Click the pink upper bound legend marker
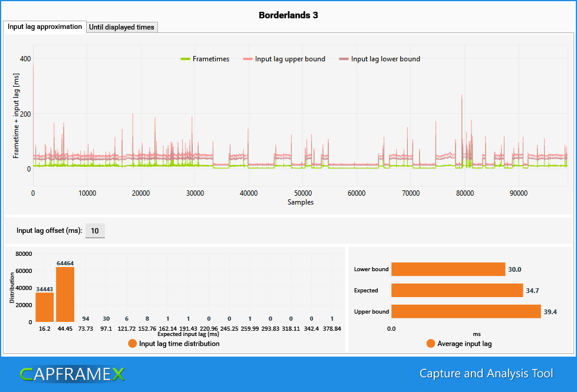This screenshot has width=577, height=392. [x=248, y=59]
